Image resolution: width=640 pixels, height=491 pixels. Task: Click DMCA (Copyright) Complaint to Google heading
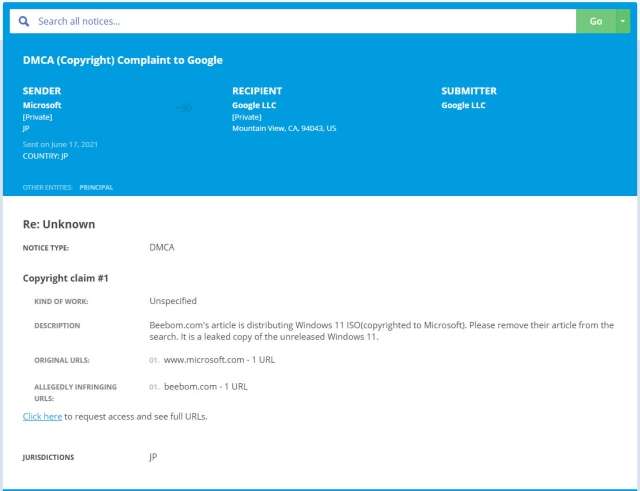(x=123, y=60)
